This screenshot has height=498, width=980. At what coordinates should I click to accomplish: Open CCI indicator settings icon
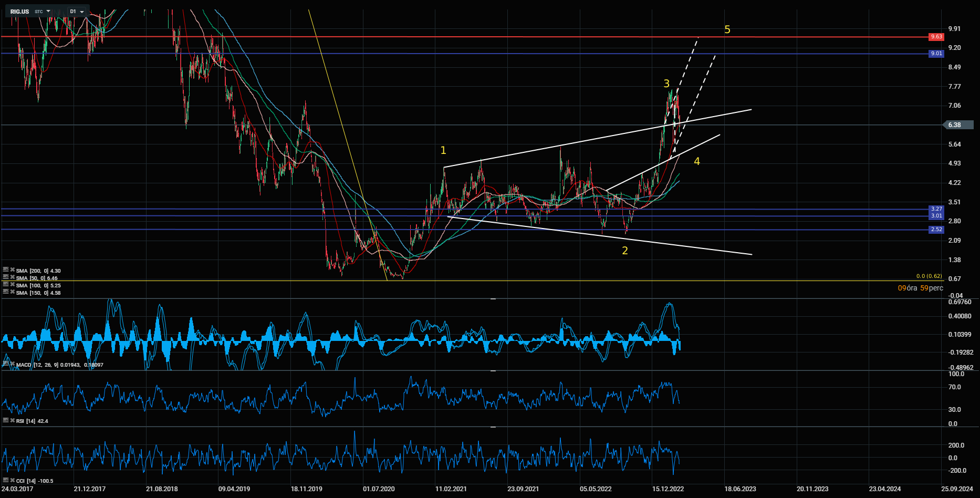coord(6,480)
